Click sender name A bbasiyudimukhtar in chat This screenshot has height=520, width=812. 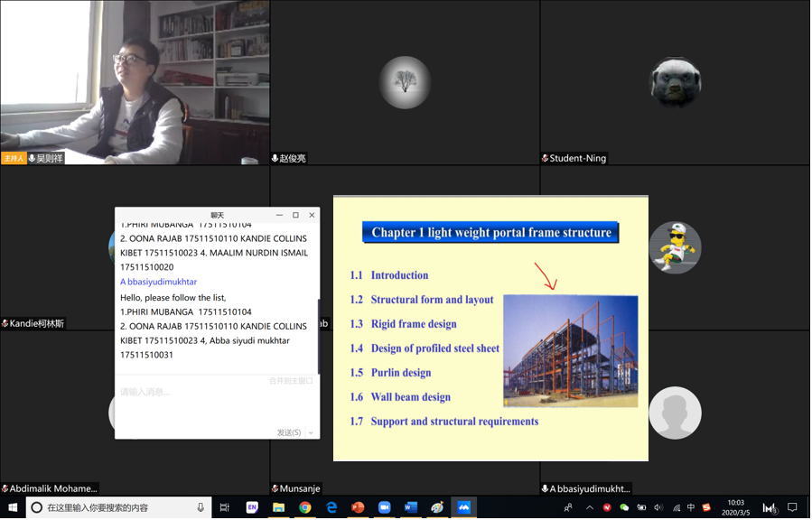tap(159, 282)
